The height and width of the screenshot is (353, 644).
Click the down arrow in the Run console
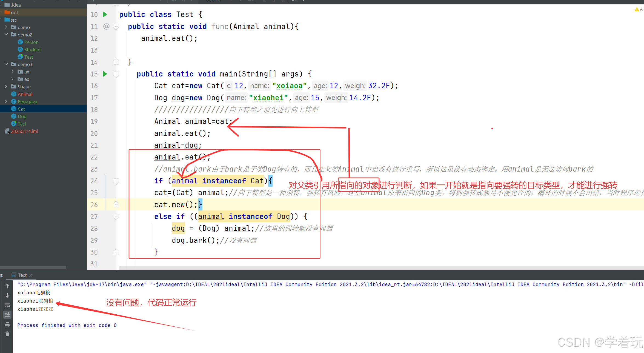pos(7,295)
